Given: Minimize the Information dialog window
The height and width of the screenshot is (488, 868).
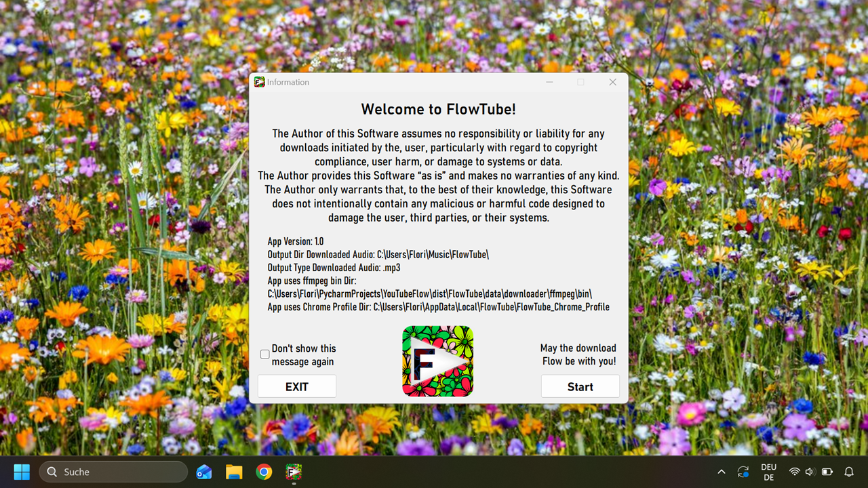Looking at the screenshot, I should click(x=549, y=82).
